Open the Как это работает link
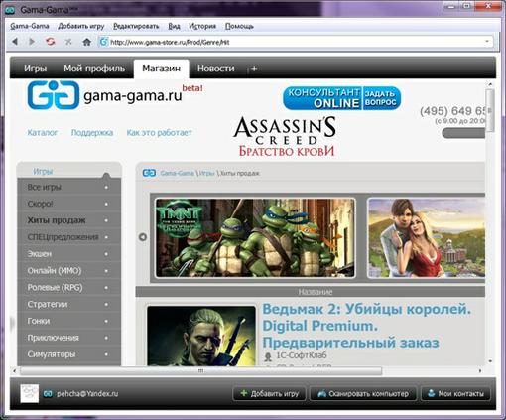Viewport: 506px width, 420px height. (x=159, y=133)
